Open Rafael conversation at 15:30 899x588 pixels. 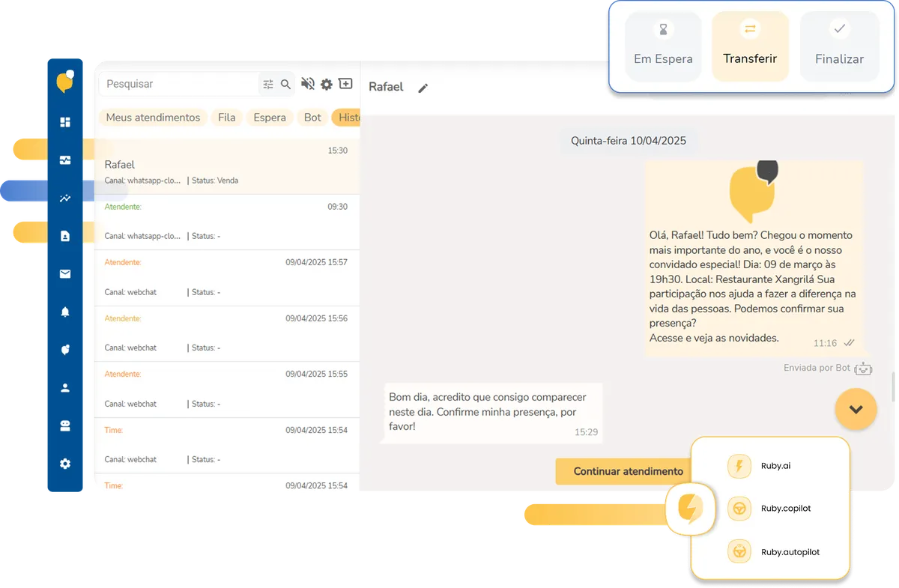(227, 166)
